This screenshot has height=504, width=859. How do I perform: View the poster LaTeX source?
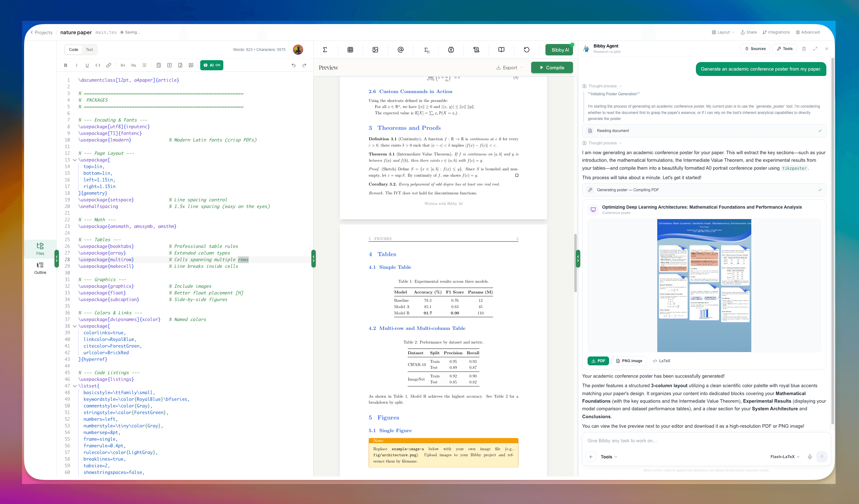click(661, 361)
